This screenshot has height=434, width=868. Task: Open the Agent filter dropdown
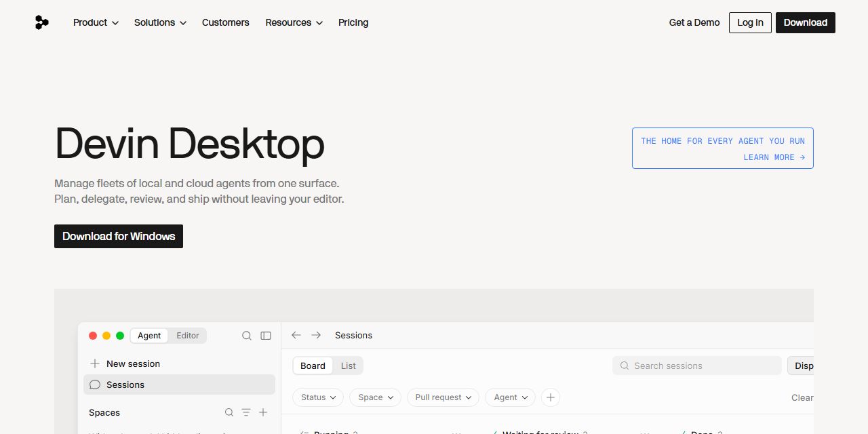click(x=510, y=397)
